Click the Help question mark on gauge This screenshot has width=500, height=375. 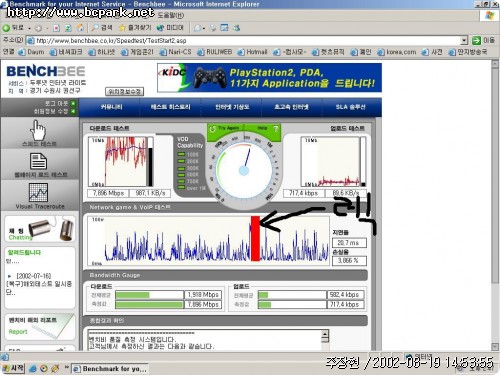[275, 129]
